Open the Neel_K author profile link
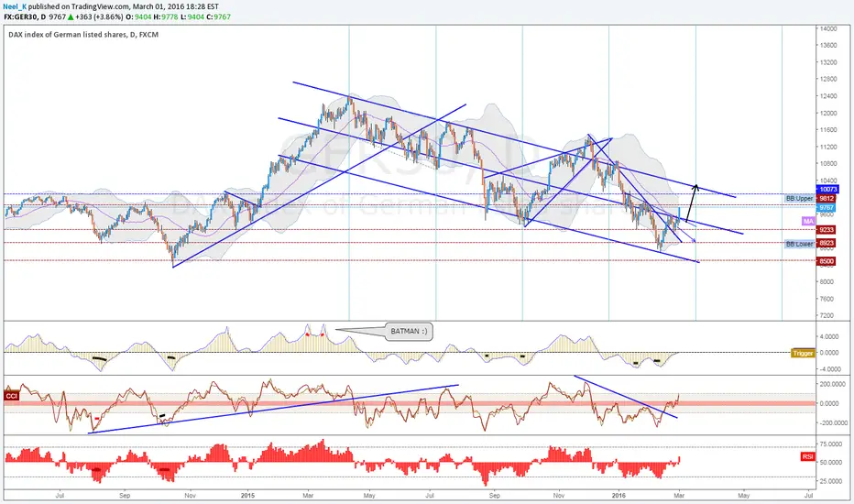The height and width of the screenshot is (504, 854). 15,6
